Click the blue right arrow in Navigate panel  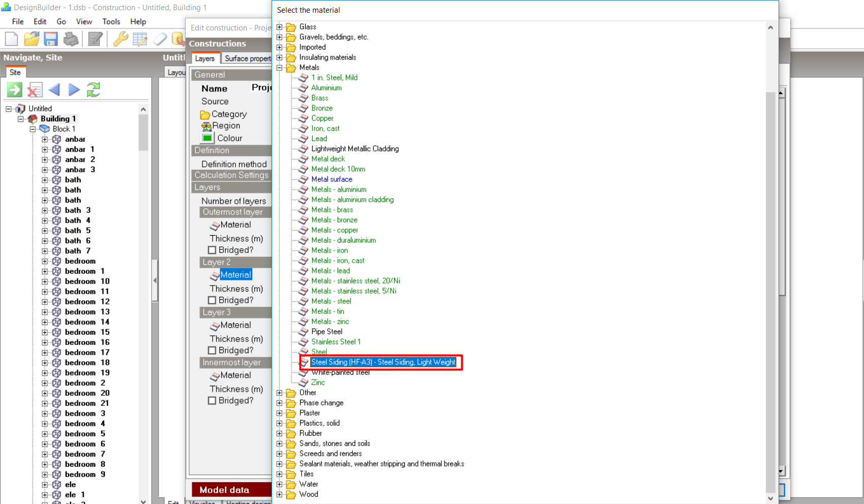pos(74,90)
